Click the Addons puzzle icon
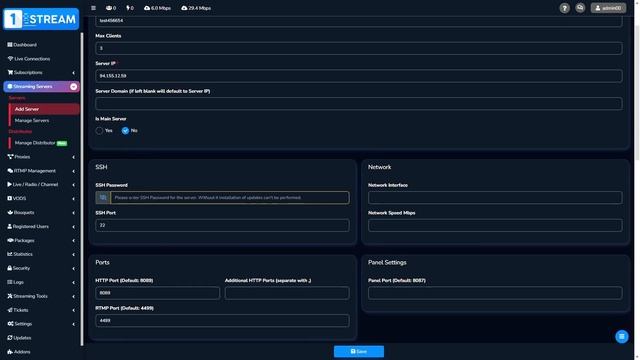The height and width of the screenshot is (360, 640). [x=10, y=352]
